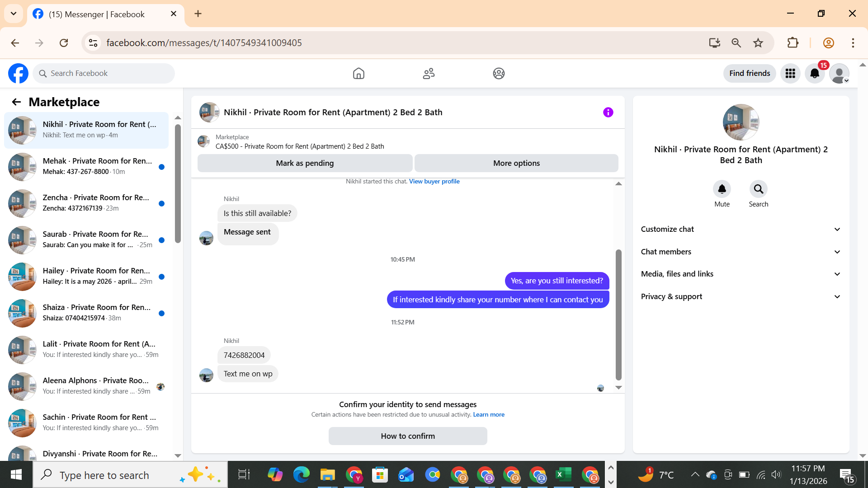868x488 pixels.
Task: Expand the Customize chat section
Action: pyautogui.click(x=741, y=229)
